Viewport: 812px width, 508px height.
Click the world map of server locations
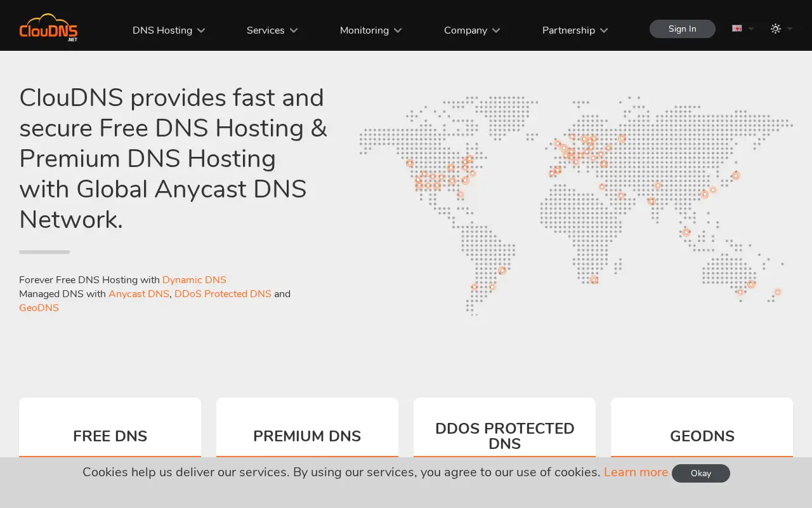point(576,205)
